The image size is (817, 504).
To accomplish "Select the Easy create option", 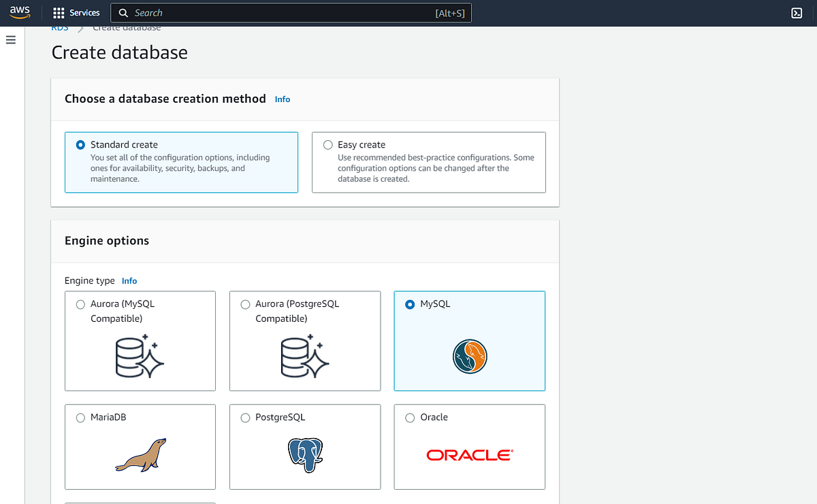I will pos(327,144).
